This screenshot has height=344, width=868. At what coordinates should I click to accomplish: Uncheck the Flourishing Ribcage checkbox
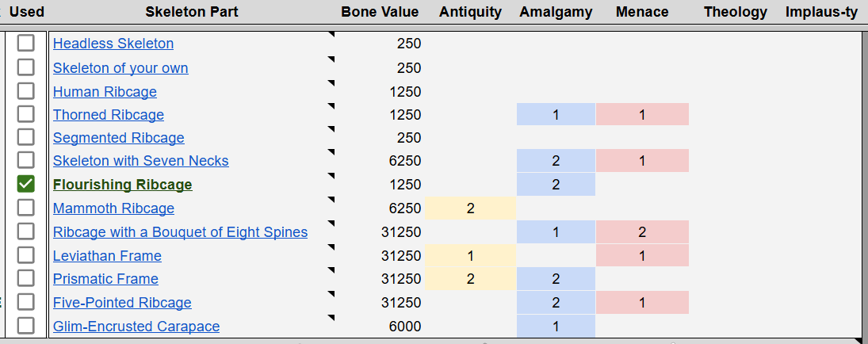(25, 184)
